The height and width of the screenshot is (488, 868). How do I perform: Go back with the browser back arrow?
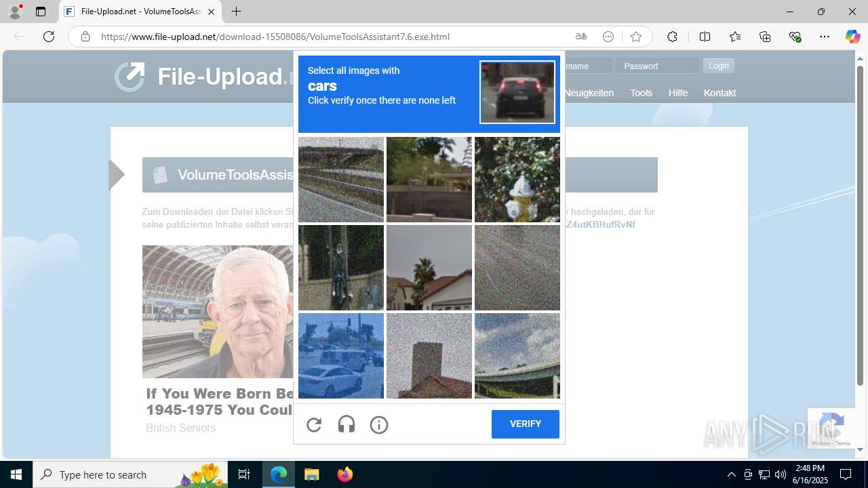(19, 37)
